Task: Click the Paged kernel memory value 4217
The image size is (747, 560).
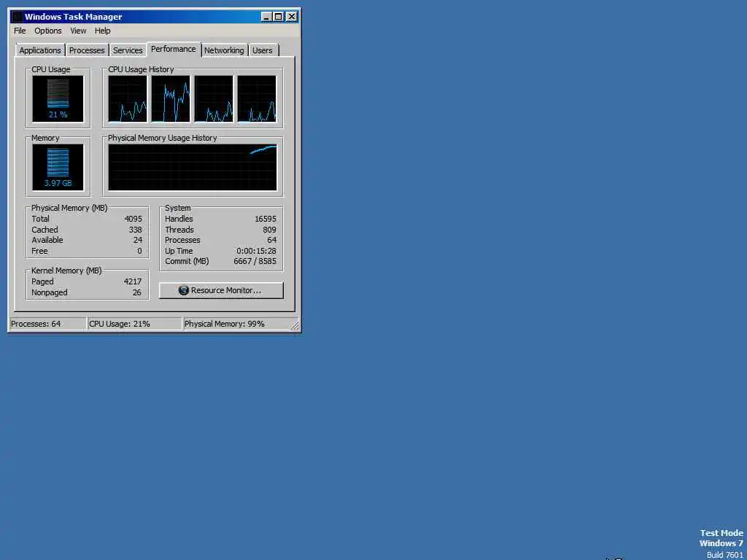Action: point(133,281)
